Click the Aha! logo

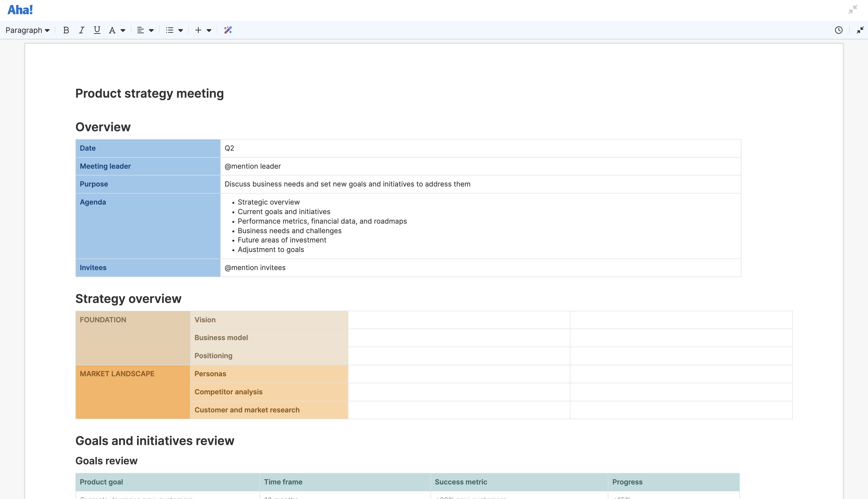tap(20, 10)
